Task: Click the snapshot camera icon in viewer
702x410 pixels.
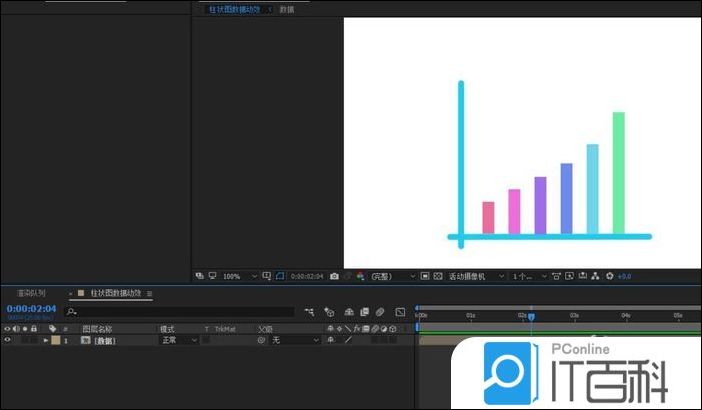Action: (x=334, y=276)
